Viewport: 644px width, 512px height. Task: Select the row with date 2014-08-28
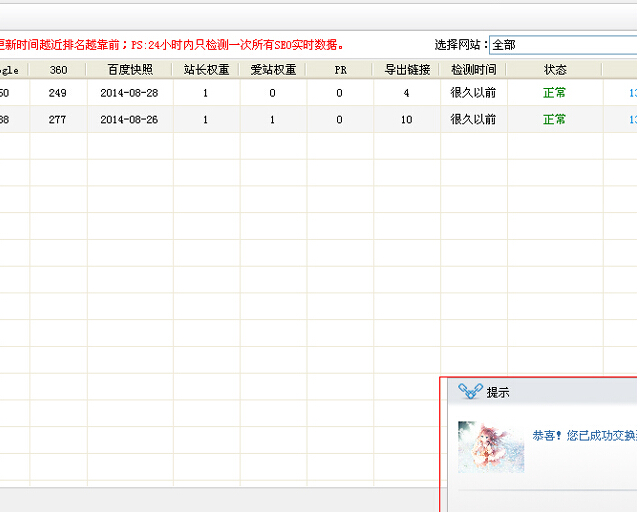129,93
